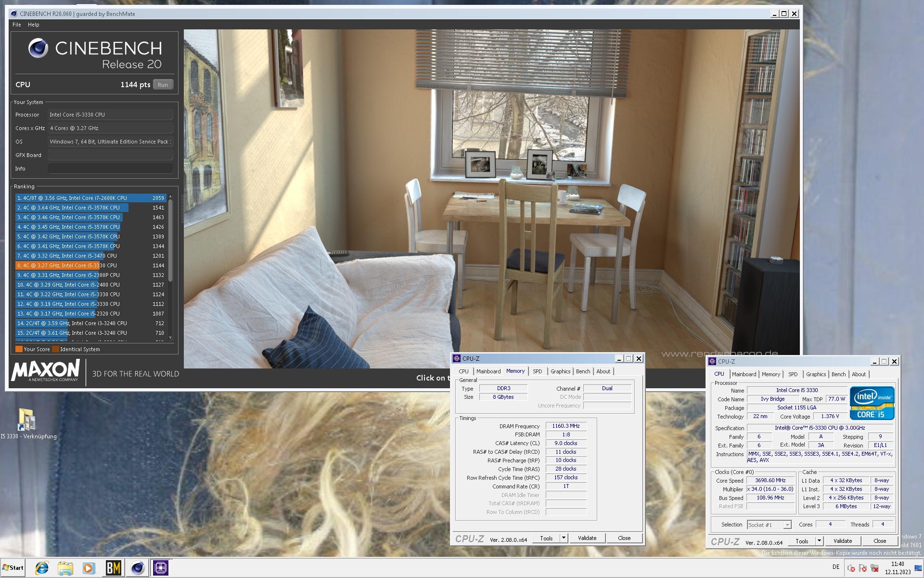
Task: Open the Start menu
Action: coord(13,568)
